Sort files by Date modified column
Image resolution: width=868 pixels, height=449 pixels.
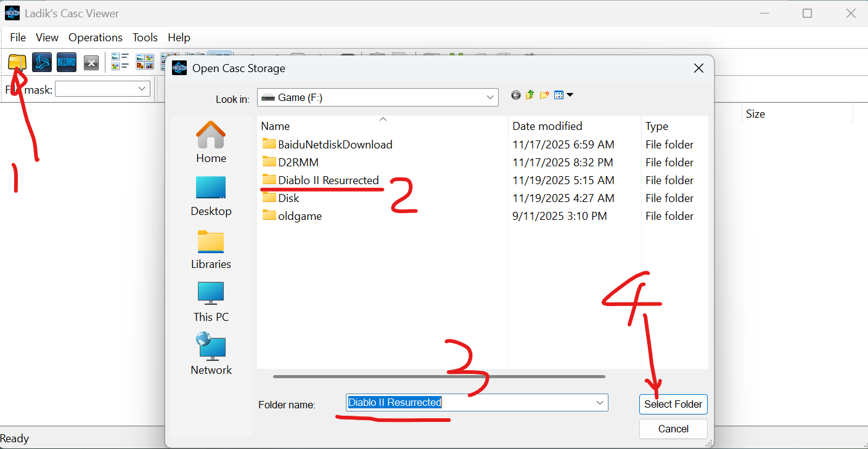click(575, 126)
